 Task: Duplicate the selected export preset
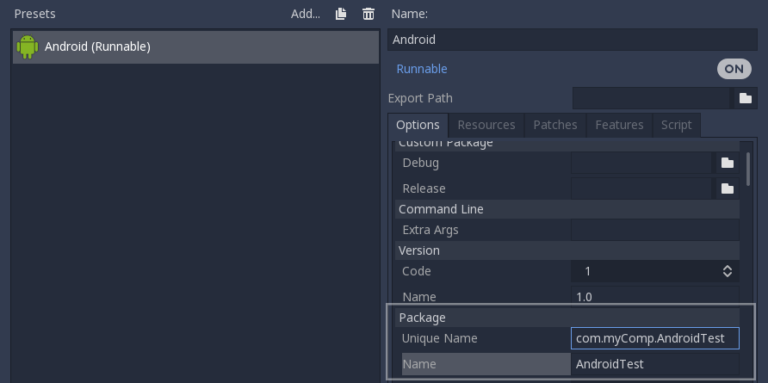[341, 14]
